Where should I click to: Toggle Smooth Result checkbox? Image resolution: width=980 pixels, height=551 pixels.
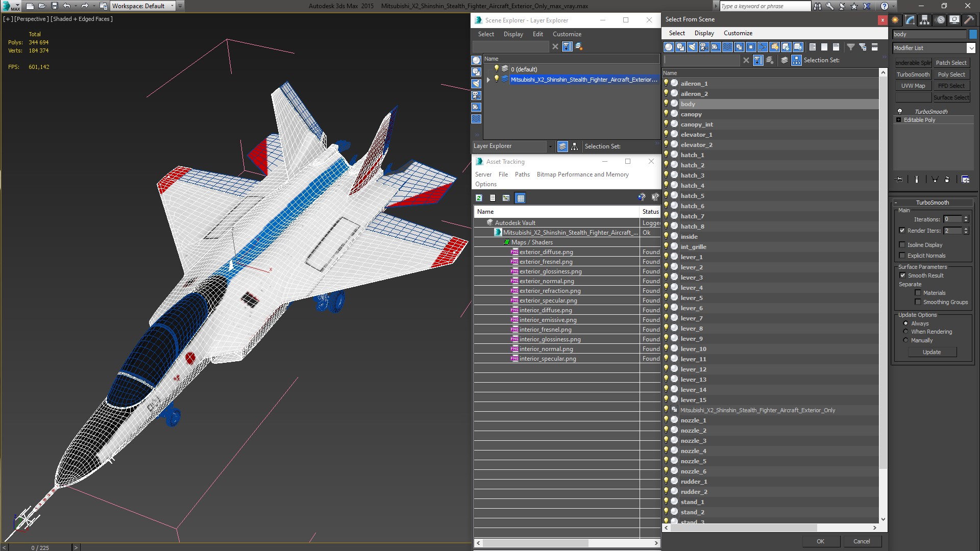pos(902,275)
